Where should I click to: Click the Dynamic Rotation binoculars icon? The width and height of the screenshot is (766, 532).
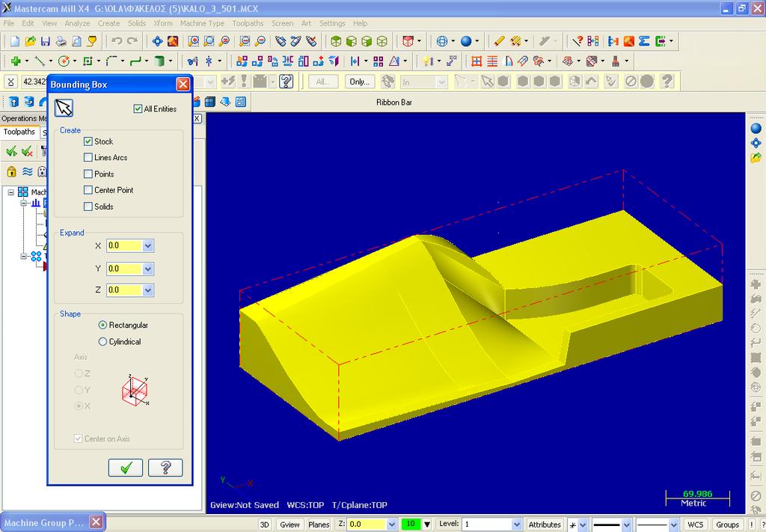(x=281, y=41)
